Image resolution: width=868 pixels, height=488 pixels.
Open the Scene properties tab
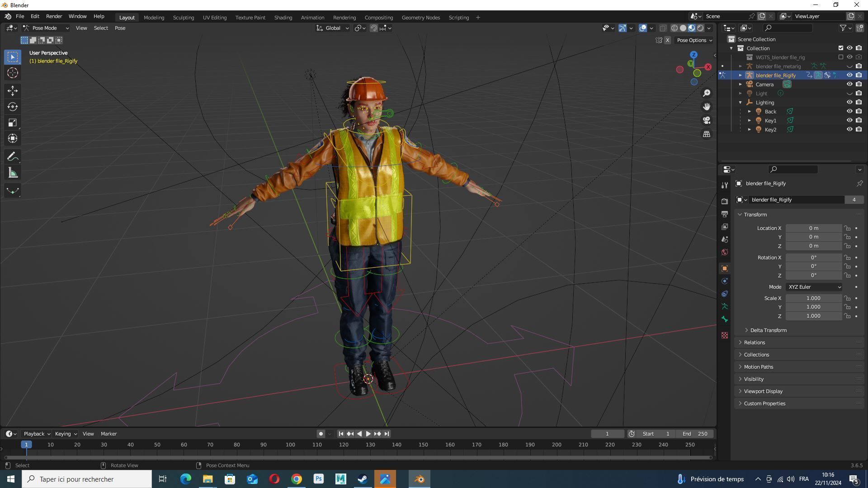725,239
